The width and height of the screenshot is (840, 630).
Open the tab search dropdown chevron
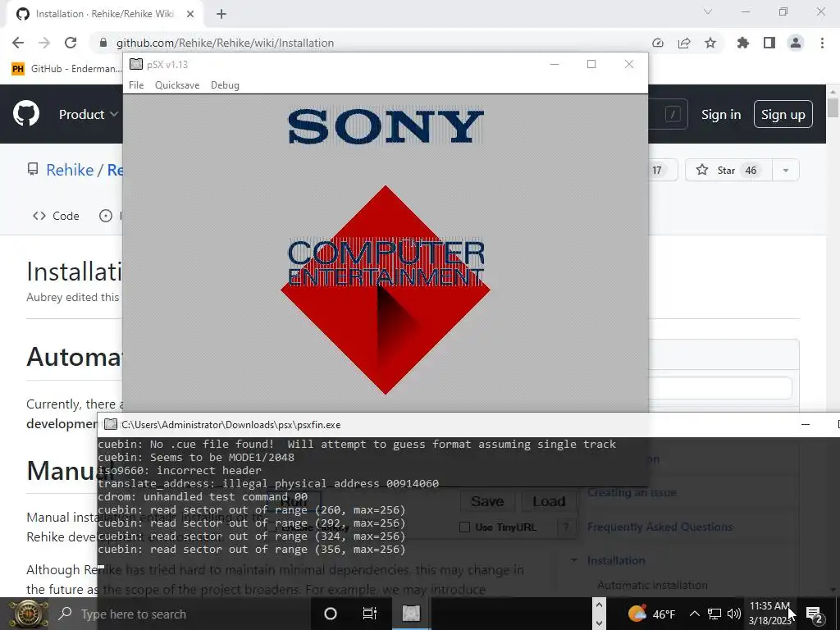point(708,11)
